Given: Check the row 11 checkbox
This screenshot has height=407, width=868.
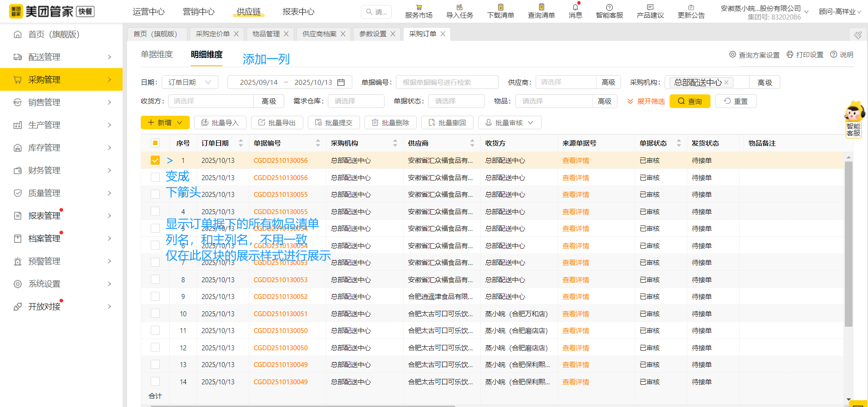Looking at the screenshot, I should point(155,330).
